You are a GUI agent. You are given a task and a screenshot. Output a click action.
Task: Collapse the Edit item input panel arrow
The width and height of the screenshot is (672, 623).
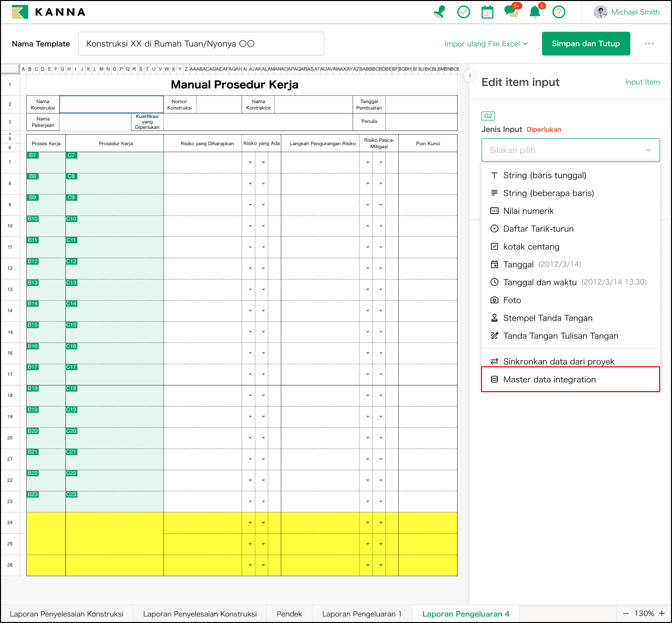coord(470,76)
